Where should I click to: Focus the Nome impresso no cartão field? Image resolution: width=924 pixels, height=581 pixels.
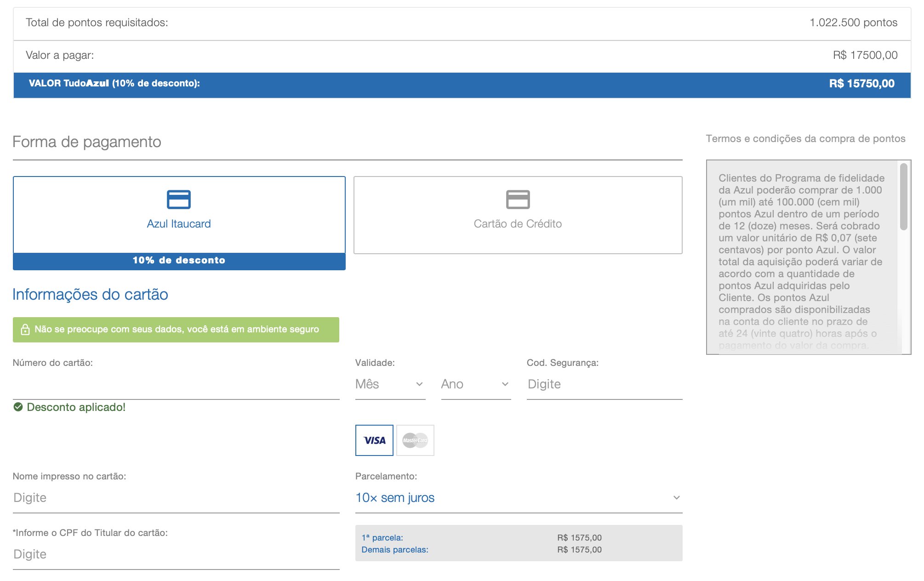(x=176, y=498)
